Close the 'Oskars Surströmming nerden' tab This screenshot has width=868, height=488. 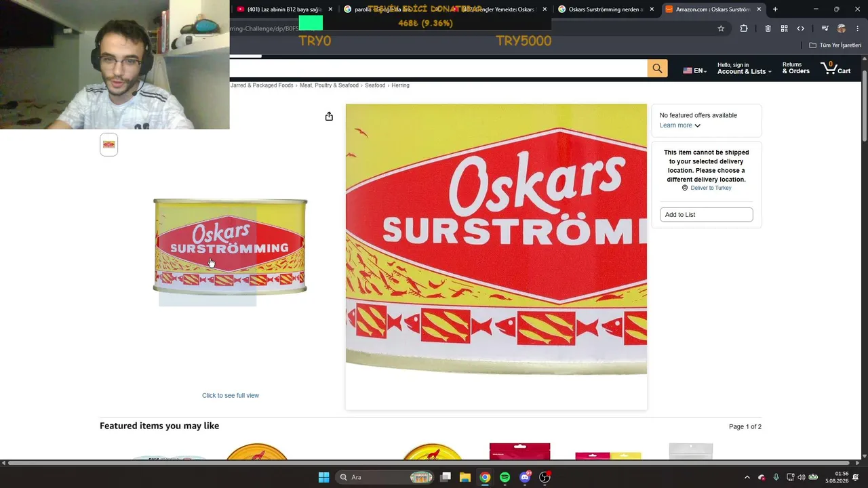[x=652, y=9]
